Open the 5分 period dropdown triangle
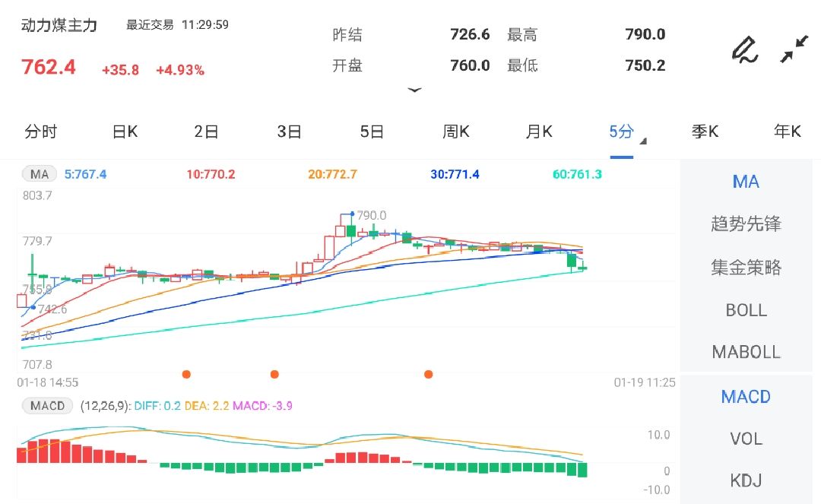 [644, 141]
